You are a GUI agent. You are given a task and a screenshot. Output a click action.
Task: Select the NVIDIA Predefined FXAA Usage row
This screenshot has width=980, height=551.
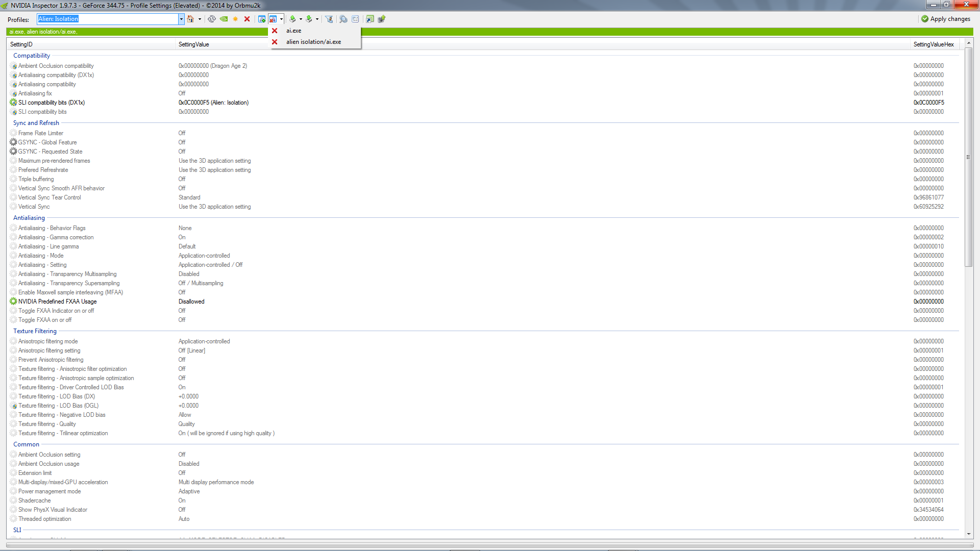tap(57, 302)
